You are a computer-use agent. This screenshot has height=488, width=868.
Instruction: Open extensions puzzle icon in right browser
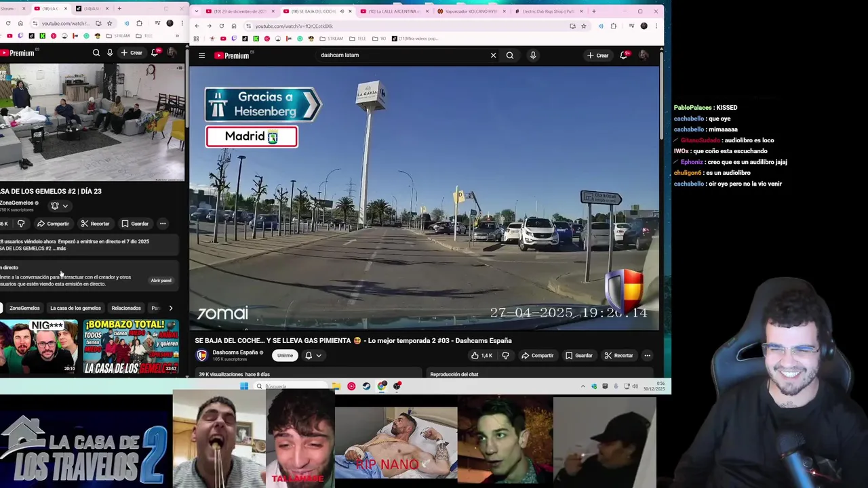(614, 26)
